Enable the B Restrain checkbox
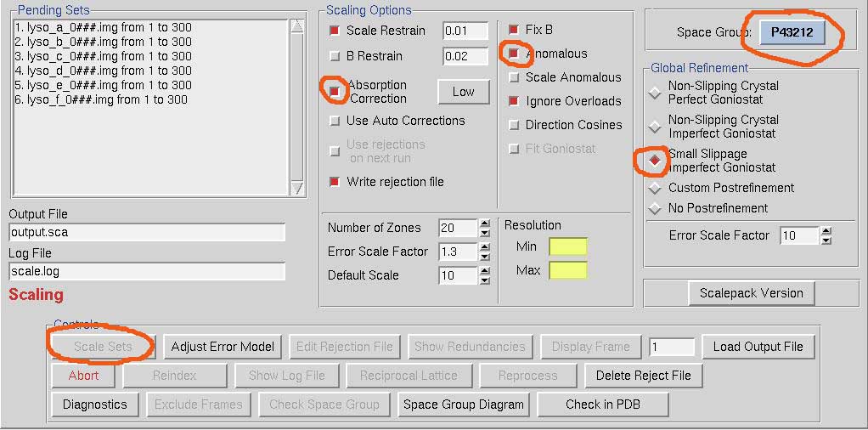Screen dimensions: 868x430 pyautogui.click(x=335, y=56)
